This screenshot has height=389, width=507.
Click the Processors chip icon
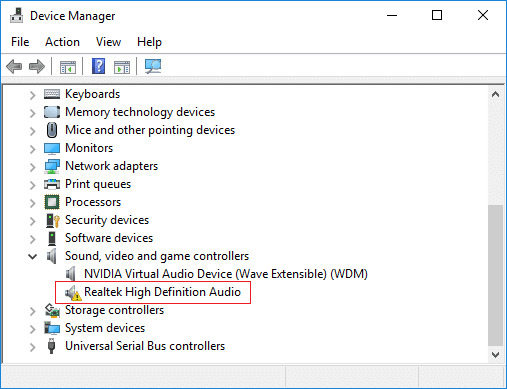click(x=52, y=202)
